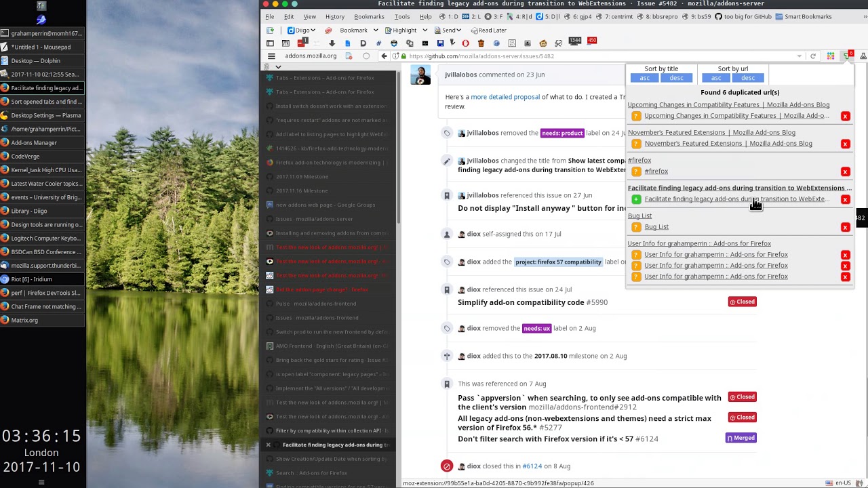Click the 'needs: ux' label
This screenshot has width=868, height=488.
point(536,328)
